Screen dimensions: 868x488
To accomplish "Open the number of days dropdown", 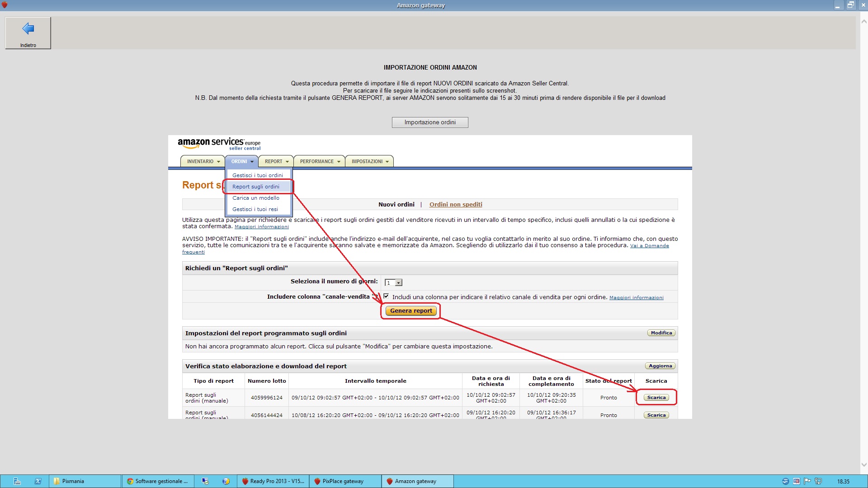I will point(398,283).
